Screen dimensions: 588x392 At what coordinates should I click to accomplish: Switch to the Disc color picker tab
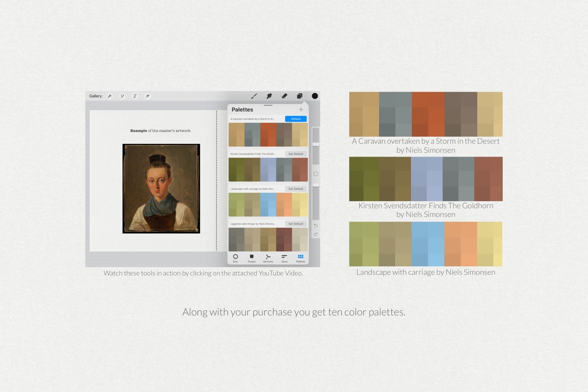[x=236, y=258]
